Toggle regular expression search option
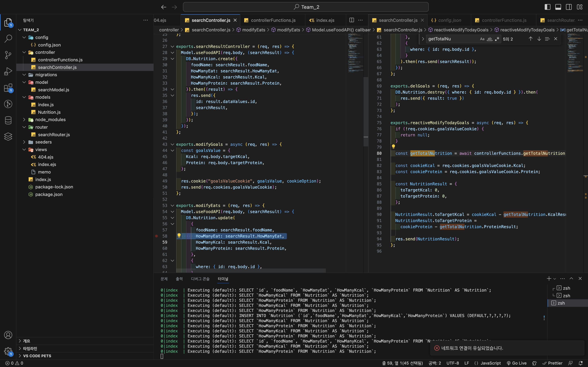 point(497,39)
